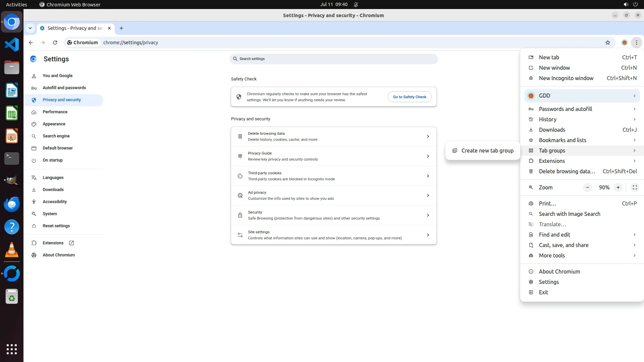Enter fullscreen using the zoom row icon
Viewport: 644px width, 362px height.
point(635,187)
